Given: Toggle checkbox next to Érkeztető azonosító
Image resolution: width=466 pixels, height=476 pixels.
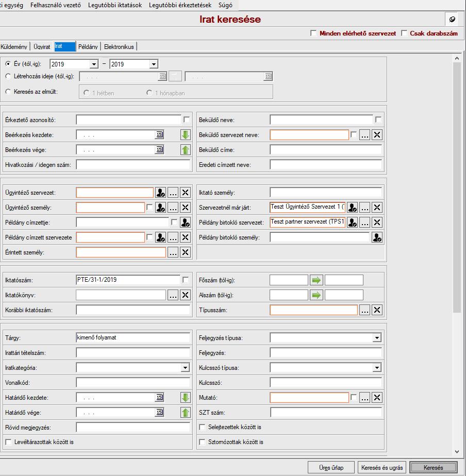Looking at the screenshot, I should coord(187,120).
